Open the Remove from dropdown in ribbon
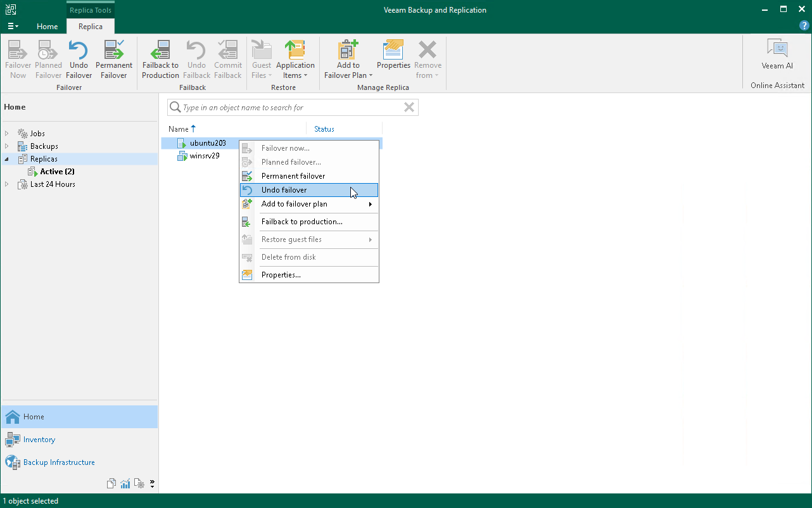Screen dimensions: 812x508 coord(428,60)
